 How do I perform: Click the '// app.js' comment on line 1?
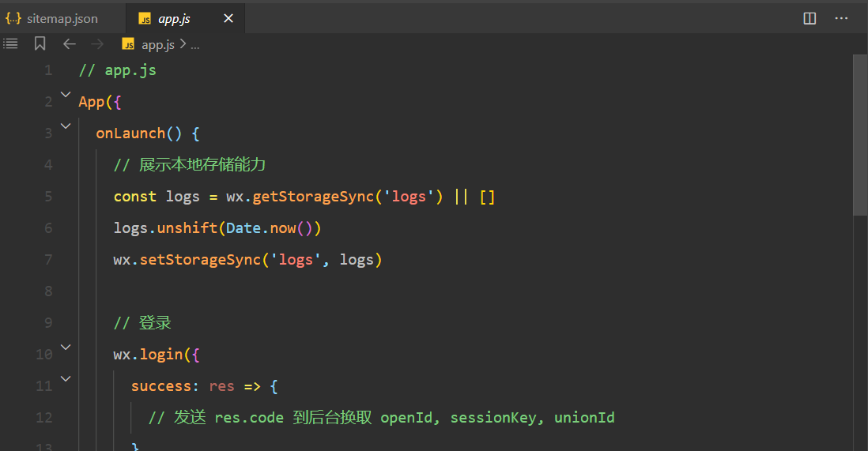click(x=117, y=70)
